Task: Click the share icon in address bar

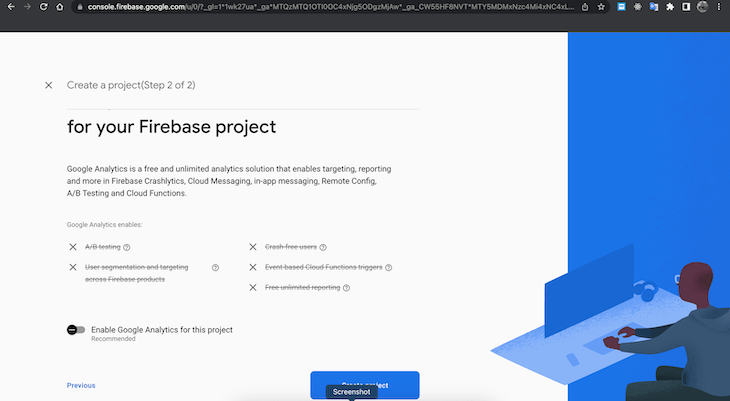Action: click(x=584, y=7)
